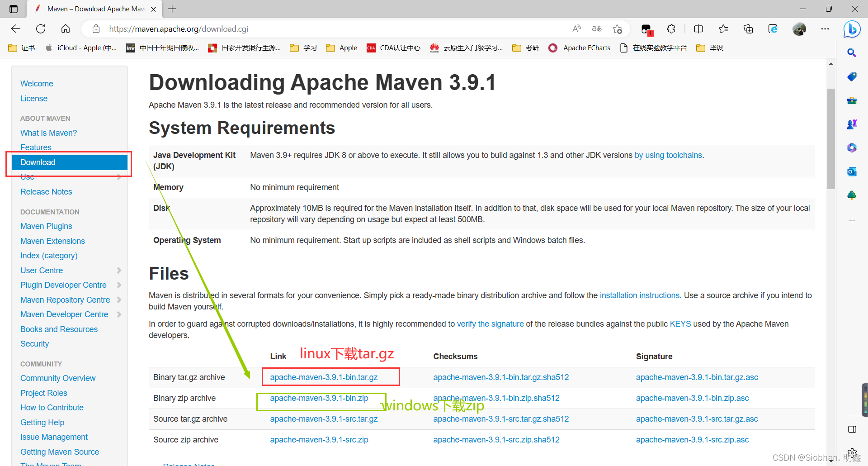The height and width of the screenshot is (466, 868).
Task: Go back with the browser back arrow
Action: coord(16,29)
